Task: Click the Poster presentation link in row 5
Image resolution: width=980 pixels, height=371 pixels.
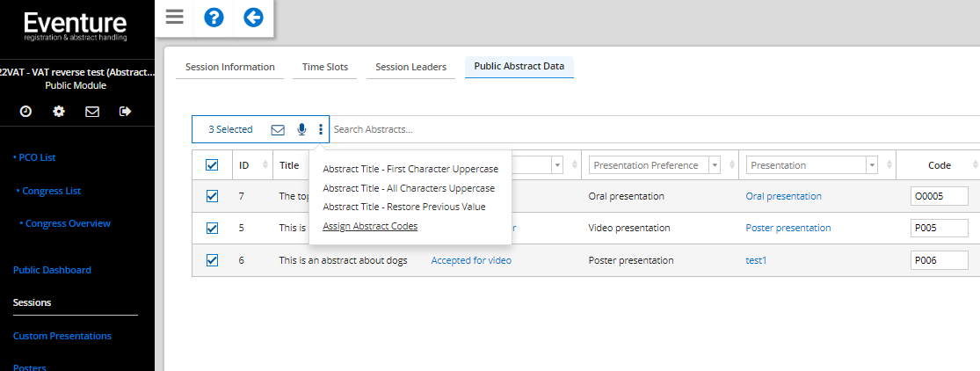Action: click(788, 228)
